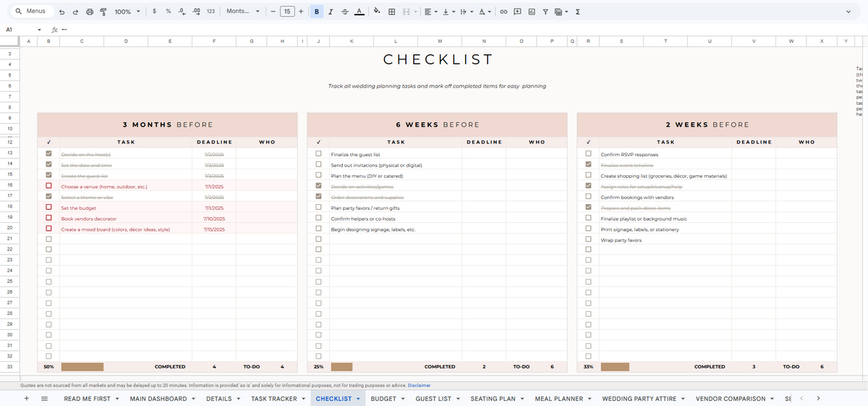
Task: Check 'Confirm RSVP responses' checkbox
Action: click(588, 154)
